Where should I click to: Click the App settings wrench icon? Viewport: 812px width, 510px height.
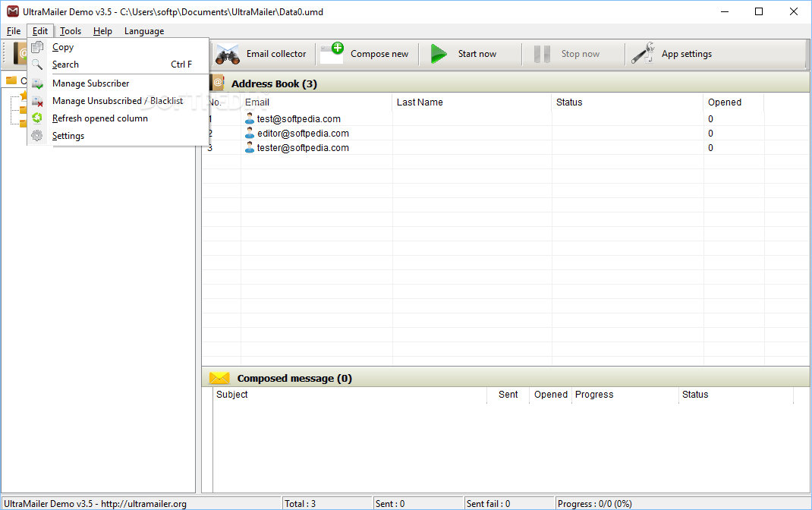tap(643, 53)
